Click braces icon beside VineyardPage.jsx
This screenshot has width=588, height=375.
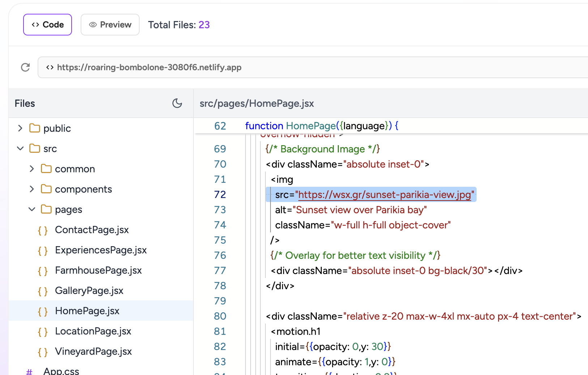[43, 352]
